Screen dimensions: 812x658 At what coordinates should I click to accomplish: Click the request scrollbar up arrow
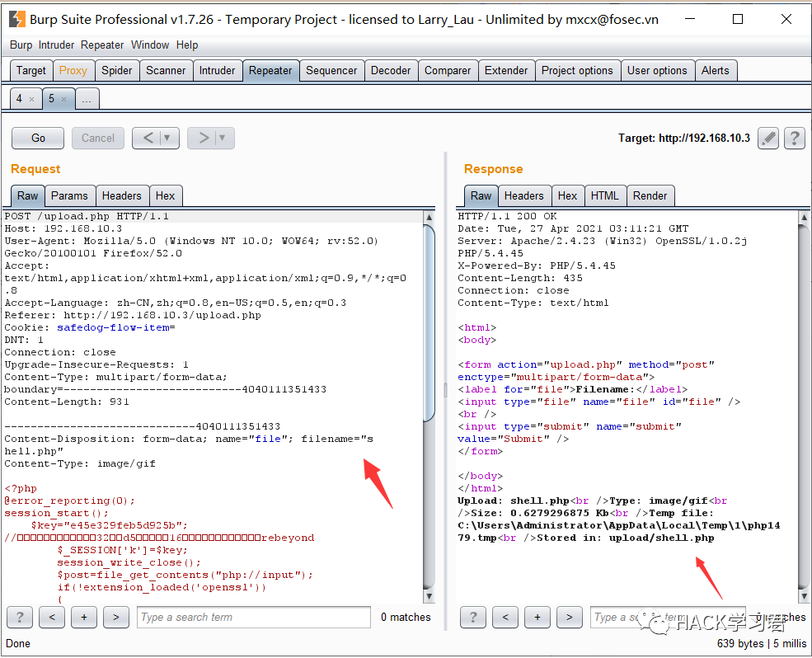pyautogui.click(x=429, y=218)
